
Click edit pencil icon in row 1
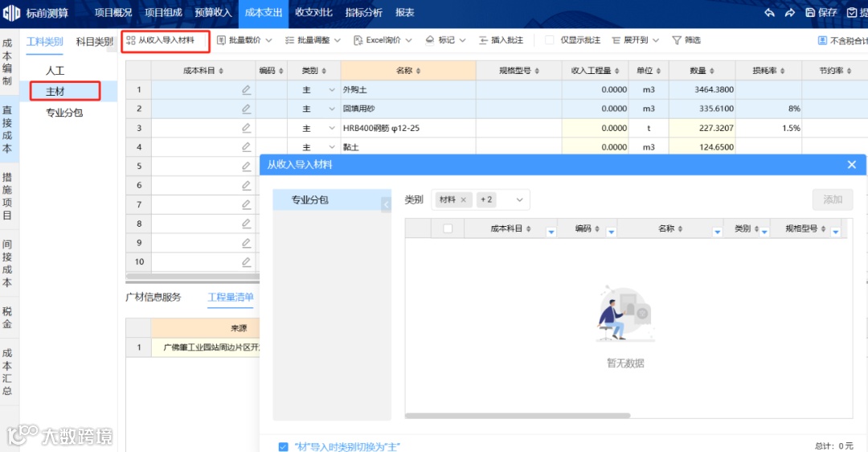point(247,90)
